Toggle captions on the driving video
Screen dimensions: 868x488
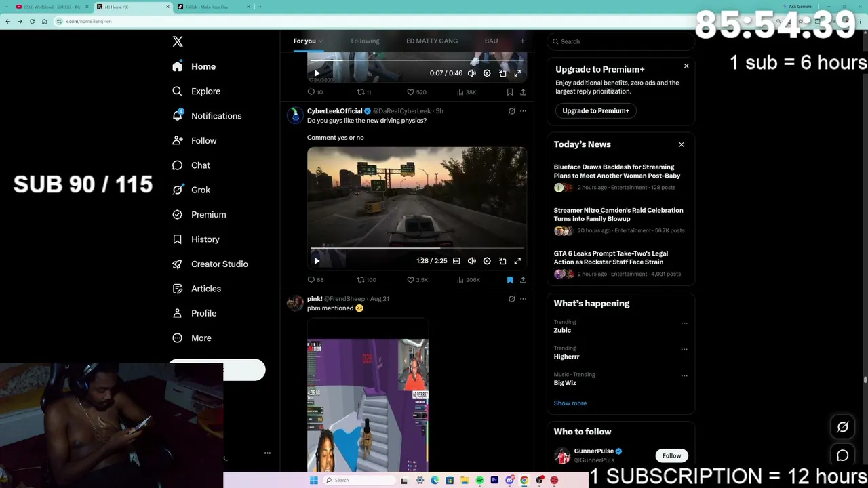[x=456, y=261]
